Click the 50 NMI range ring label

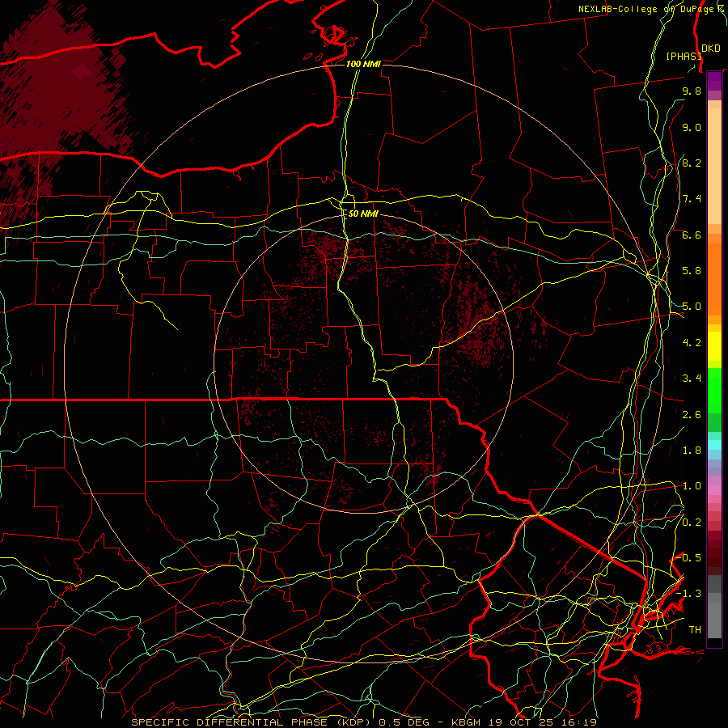[x=363, y=214]
